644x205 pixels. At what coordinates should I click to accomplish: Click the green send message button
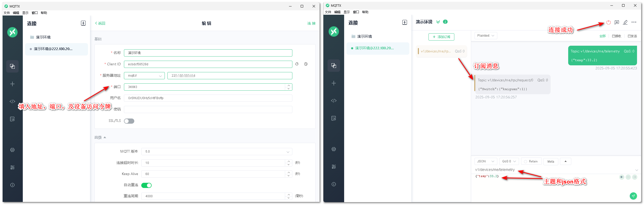point(633,196)
